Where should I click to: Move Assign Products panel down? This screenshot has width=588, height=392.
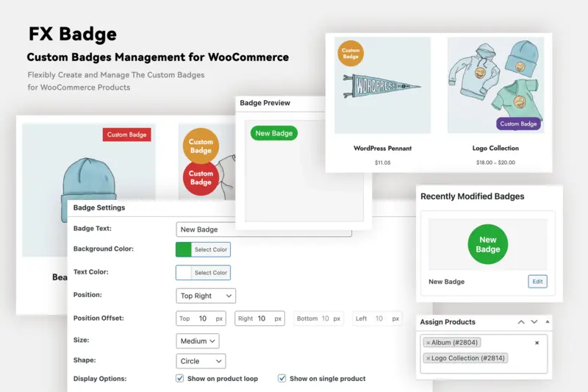[534, 322]
